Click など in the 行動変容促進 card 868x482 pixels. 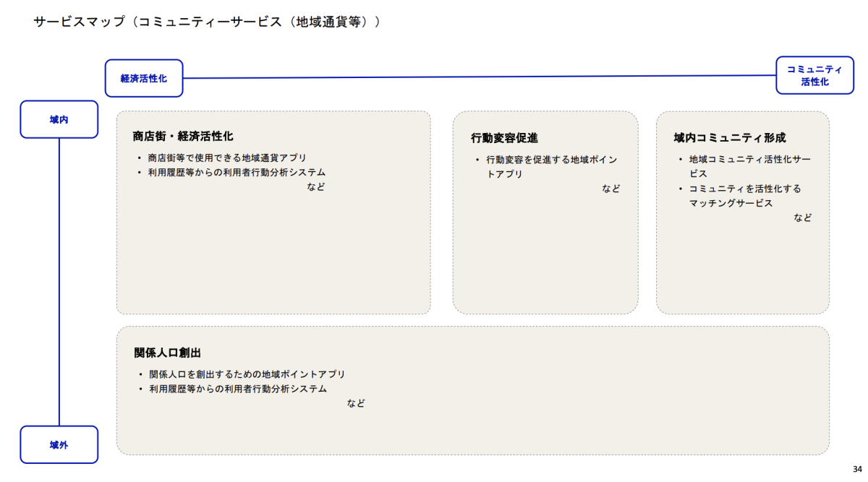[611, 189]
